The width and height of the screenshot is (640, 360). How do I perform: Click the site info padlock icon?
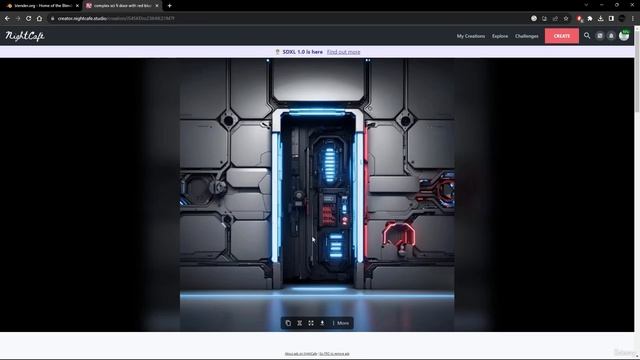52,18
